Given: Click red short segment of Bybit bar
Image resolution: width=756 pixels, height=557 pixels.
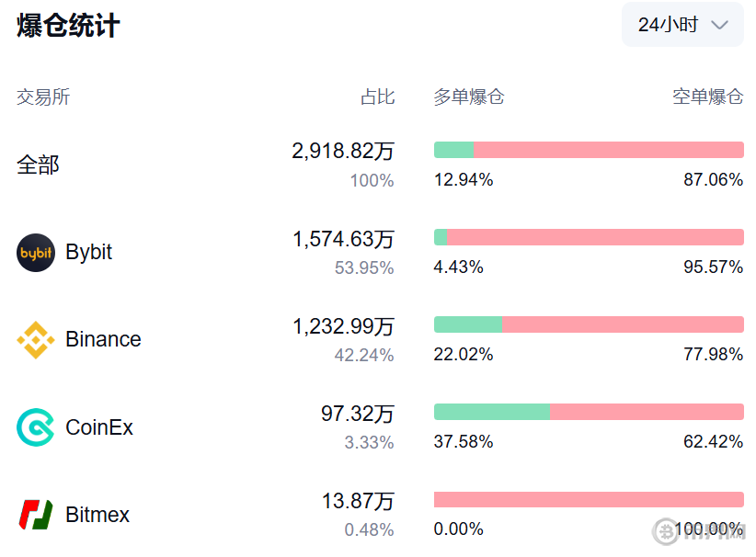Looking at the screenshot, I should (x=595, y=237).
